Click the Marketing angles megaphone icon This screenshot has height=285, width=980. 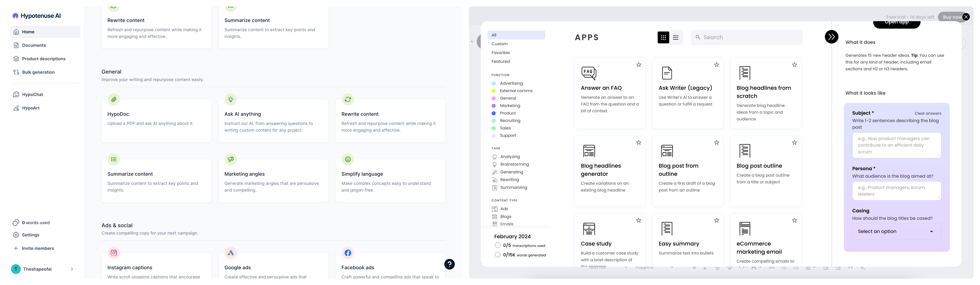230,159
